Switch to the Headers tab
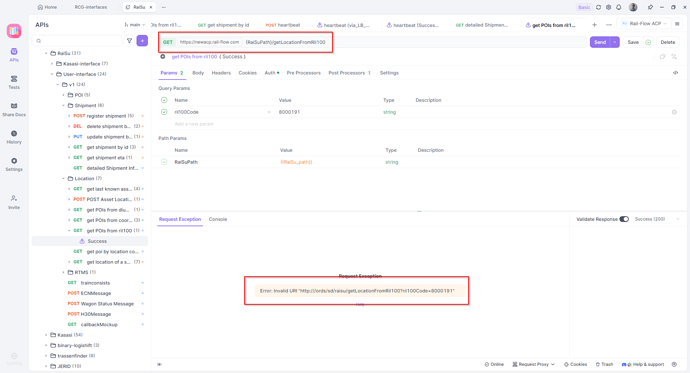 [x=221, y=73]
